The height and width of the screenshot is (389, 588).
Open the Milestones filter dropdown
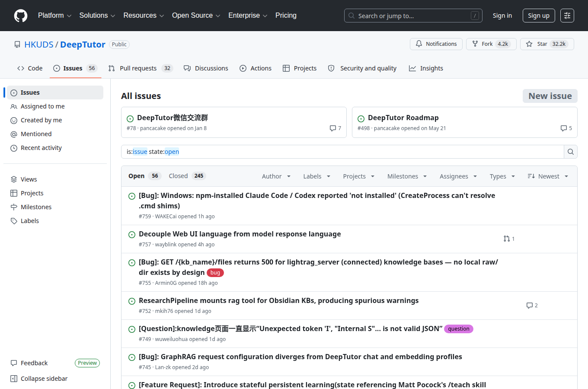point(407,176)
